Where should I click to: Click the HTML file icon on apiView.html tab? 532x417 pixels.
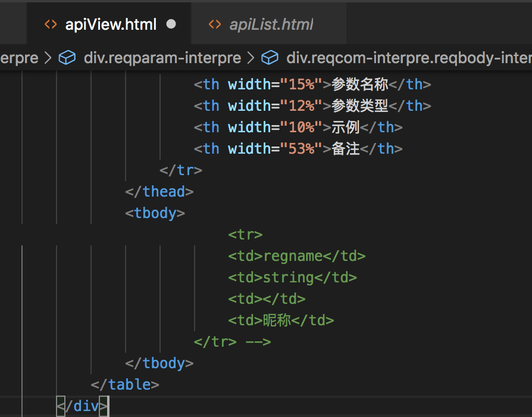pos(51,24)
